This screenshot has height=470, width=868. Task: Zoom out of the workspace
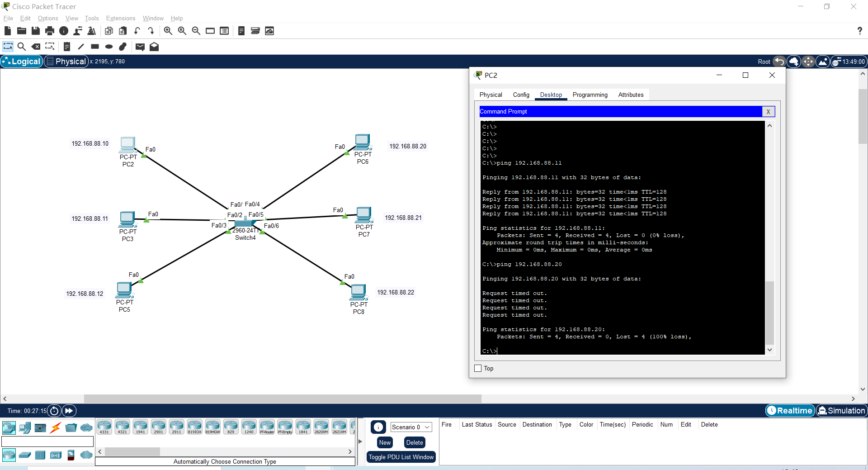pos(196,31)
